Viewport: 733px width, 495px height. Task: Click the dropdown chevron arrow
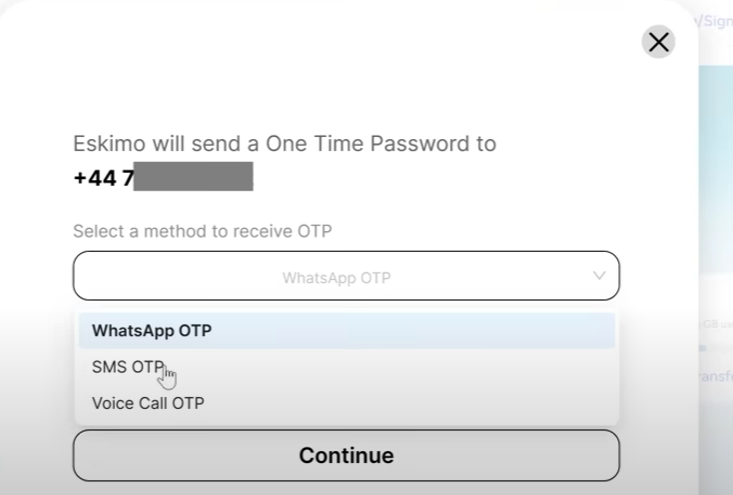[x=599, y=275]
